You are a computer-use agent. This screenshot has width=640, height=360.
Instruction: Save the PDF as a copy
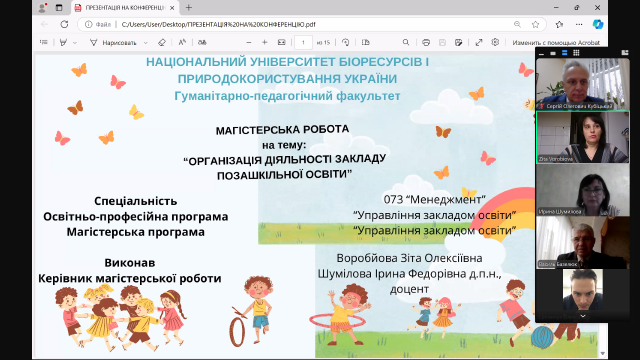(458, 42)
